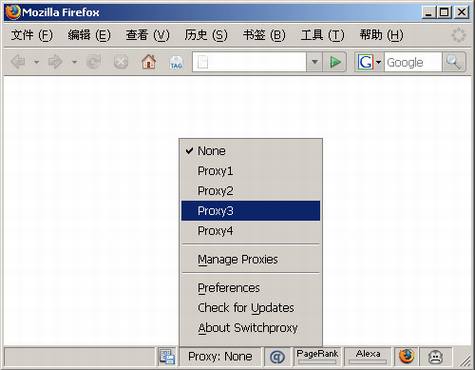Click the Proxy: None status bar panel
The image size is (475, 370).
point(220,357)
